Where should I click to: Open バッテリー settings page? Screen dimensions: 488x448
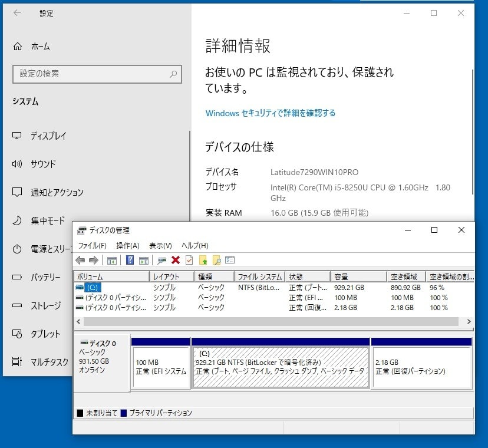38,277
